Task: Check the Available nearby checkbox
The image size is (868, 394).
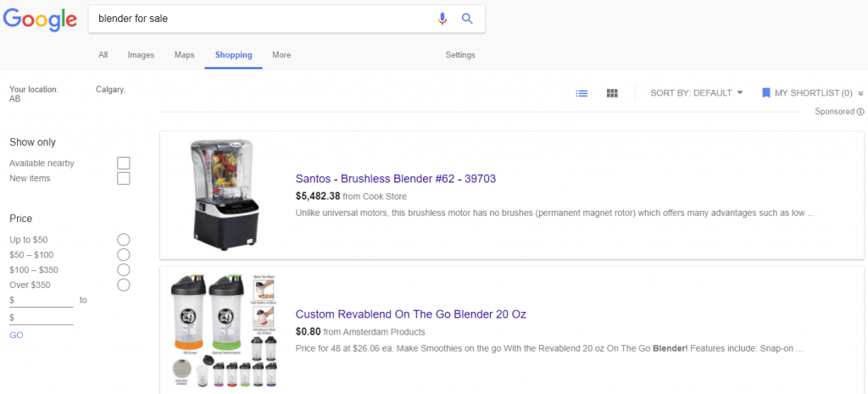Action: [x=124, y=164]
